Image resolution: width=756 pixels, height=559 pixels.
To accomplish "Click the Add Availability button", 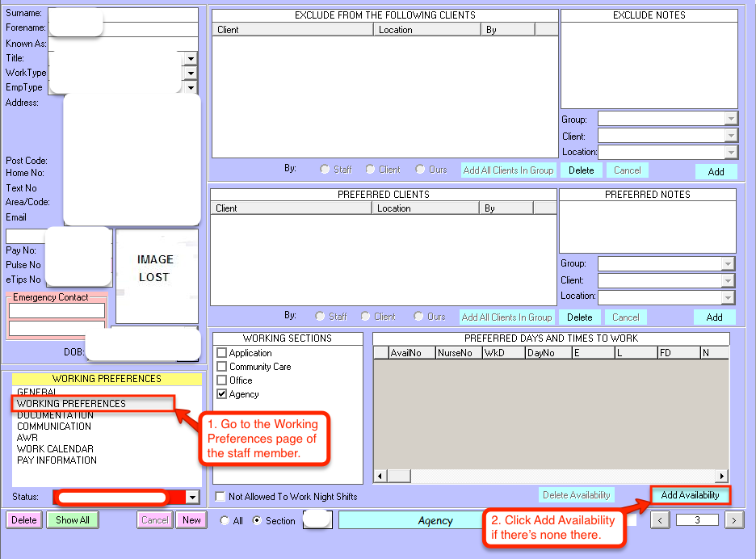I will pos(690,495).
